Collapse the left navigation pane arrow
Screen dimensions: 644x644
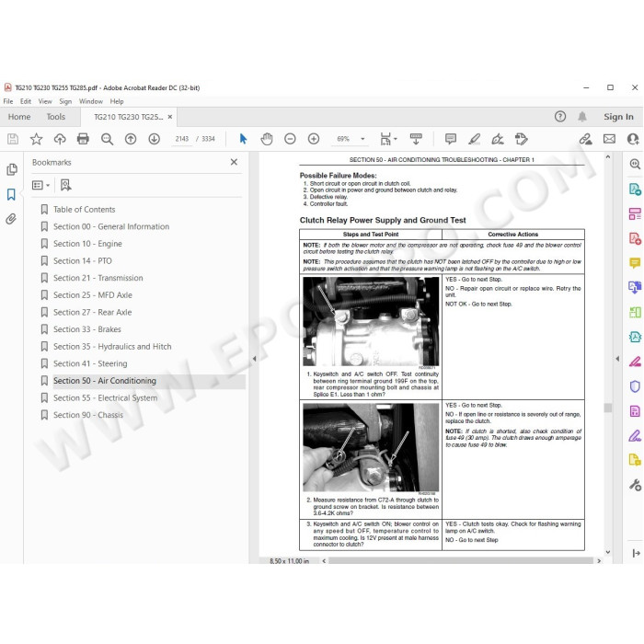tap(254, 359)
